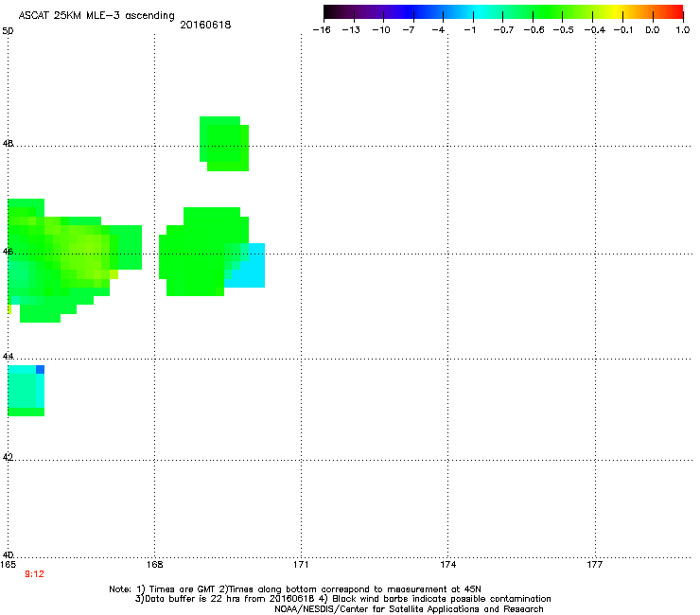Click the red time stamp 9:12

34,574
